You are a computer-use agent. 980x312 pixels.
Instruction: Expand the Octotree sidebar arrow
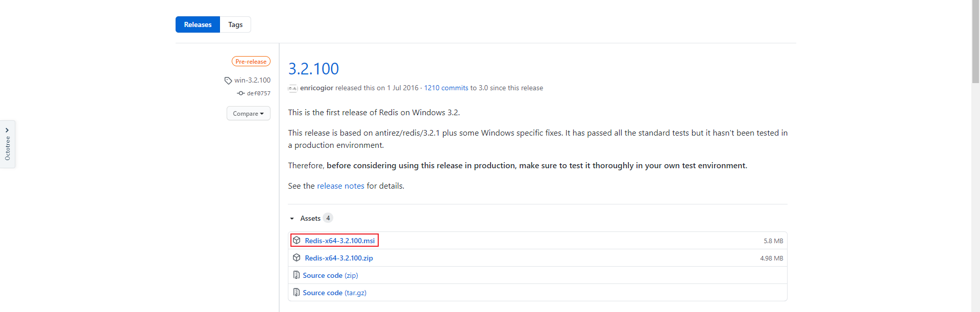pyautogui.click(x=7, y=130)
